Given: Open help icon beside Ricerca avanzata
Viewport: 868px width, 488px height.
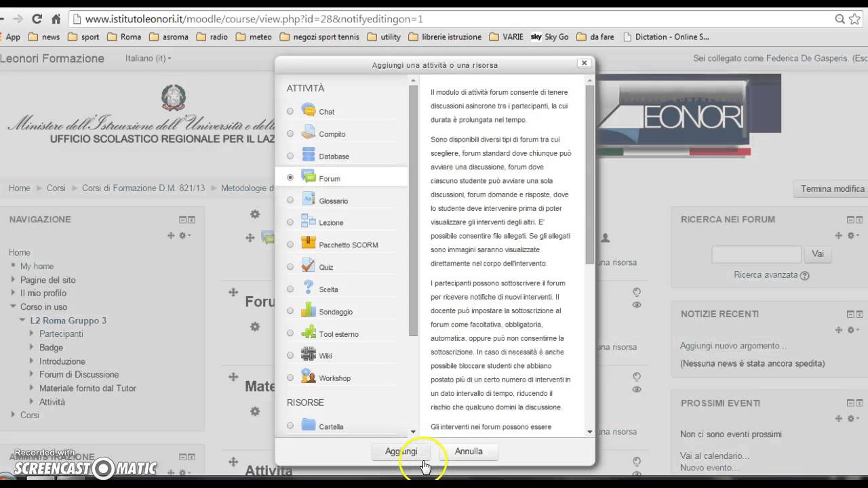Looking at the screenshot, I should (805, 275).
